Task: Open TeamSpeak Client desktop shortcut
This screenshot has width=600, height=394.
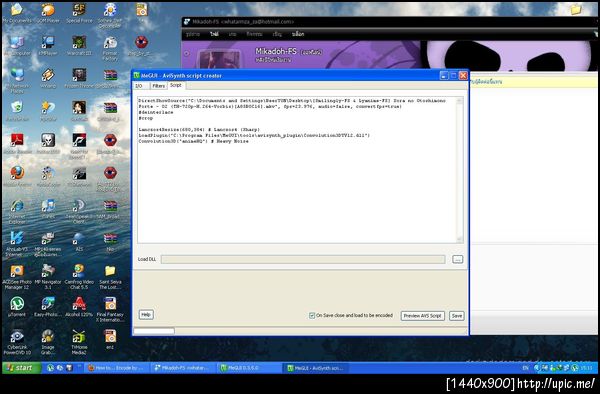Action: pos(79,206)
